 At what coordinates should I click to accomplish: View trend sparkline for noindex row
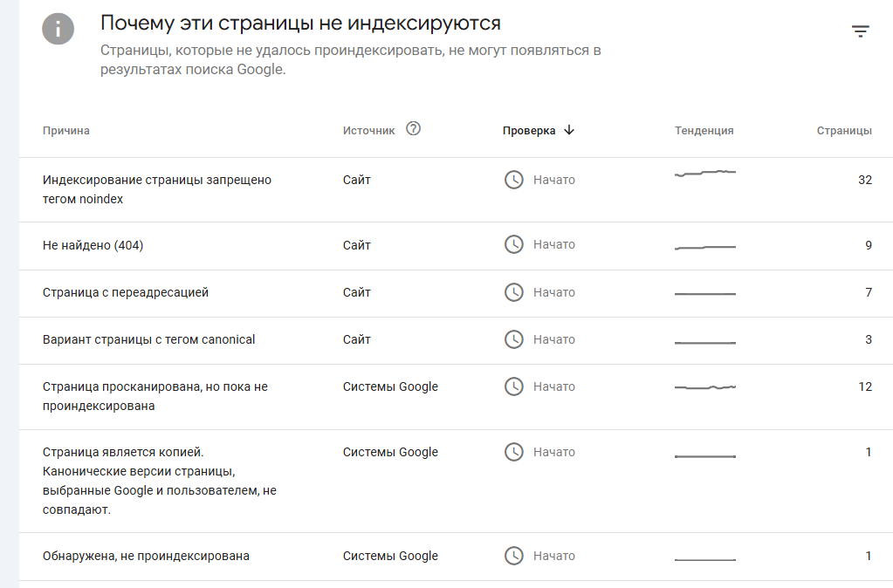pyautogui.click(x=705, y=173)
